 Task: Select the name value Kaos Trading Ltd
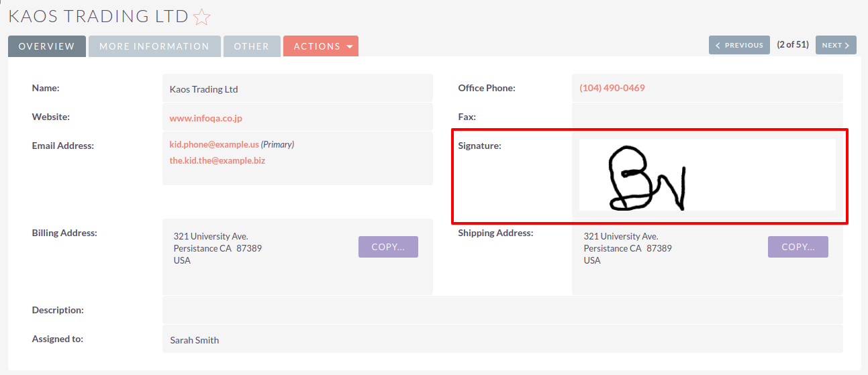pyautogui.click(x=204, y=89)
